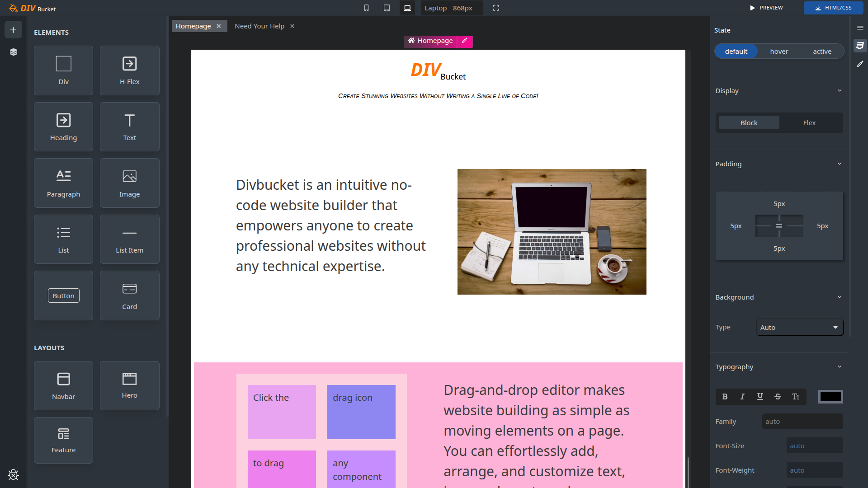Insert the Navbar layout
868x488 pixels.
[63, 385]
